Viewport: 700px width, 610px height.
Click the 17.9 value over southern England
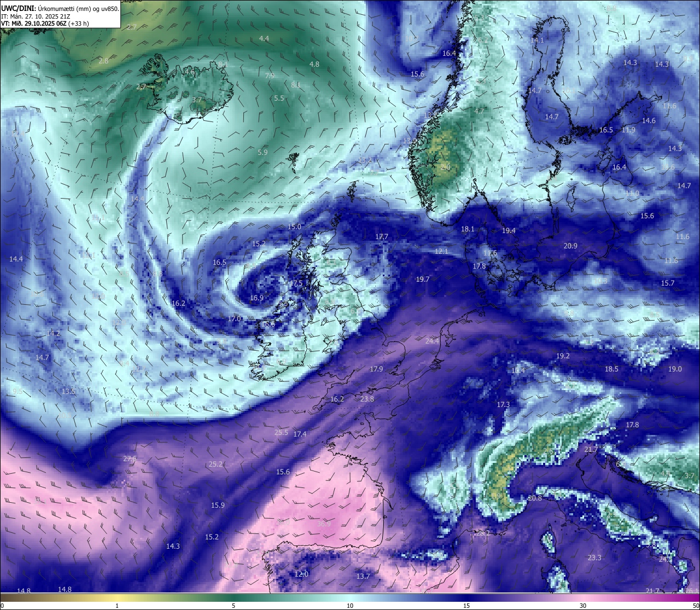pos(376,369)
